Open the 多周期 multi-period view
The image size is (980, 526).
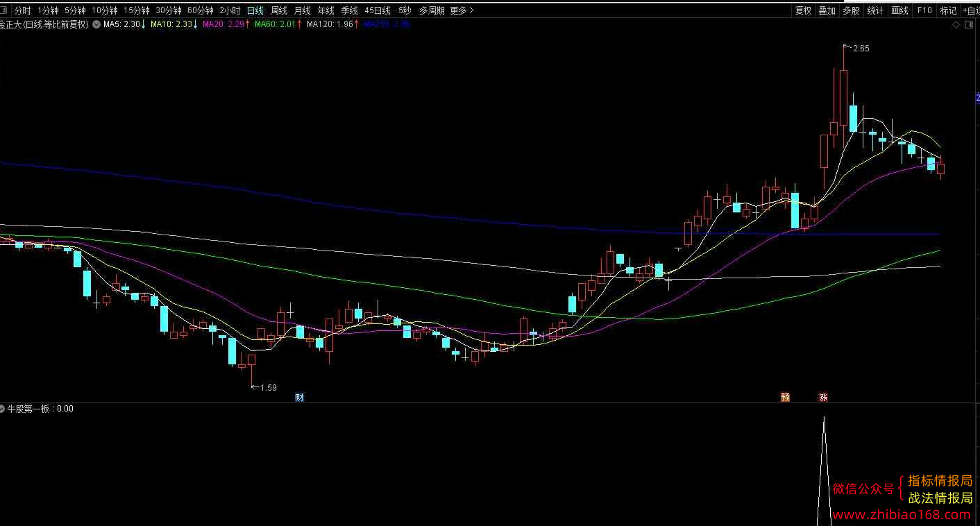(432, 10)
